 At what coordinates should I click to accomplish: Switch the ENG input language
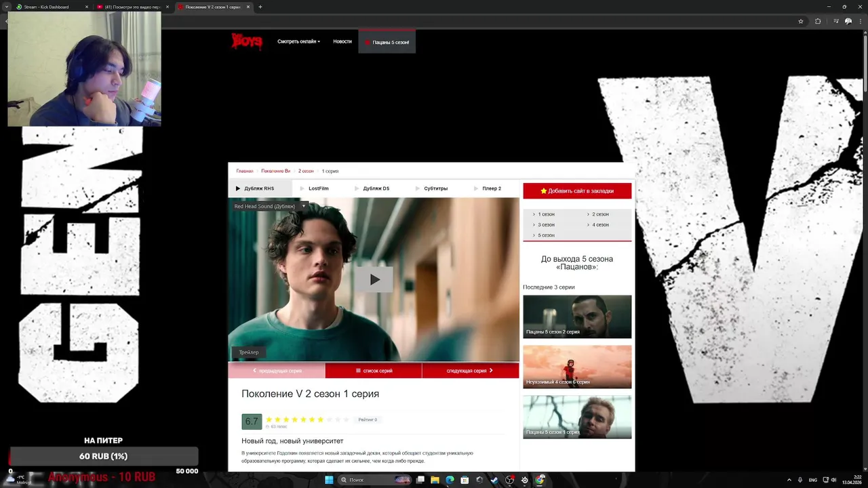(x=813, y=480)
